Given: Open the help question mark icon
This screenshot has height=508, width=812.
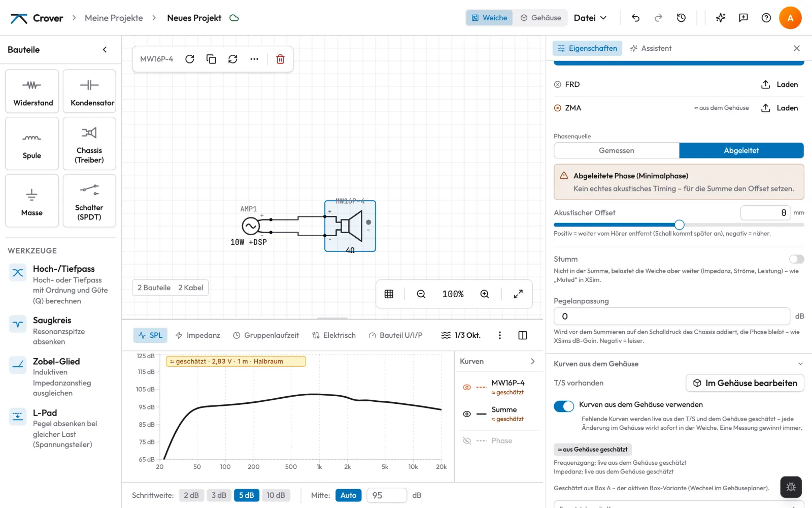Looking at the screenshot, I should (766, 18).
